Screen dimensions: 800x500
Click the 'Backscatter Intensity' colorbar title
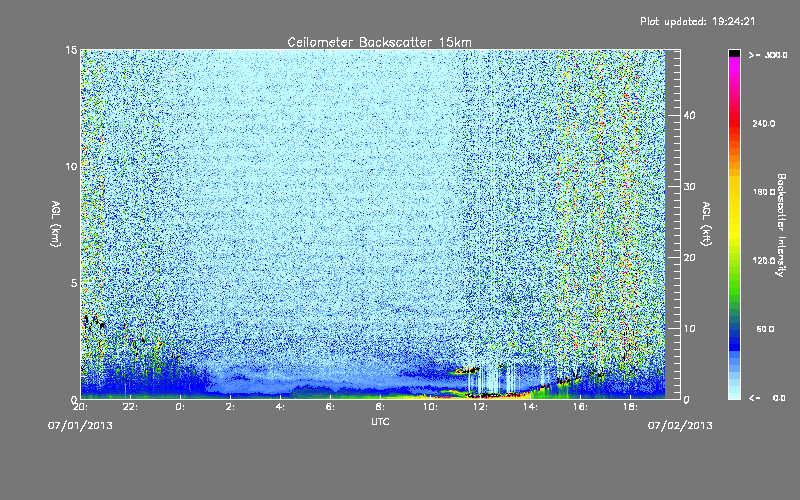click(781, 225)
